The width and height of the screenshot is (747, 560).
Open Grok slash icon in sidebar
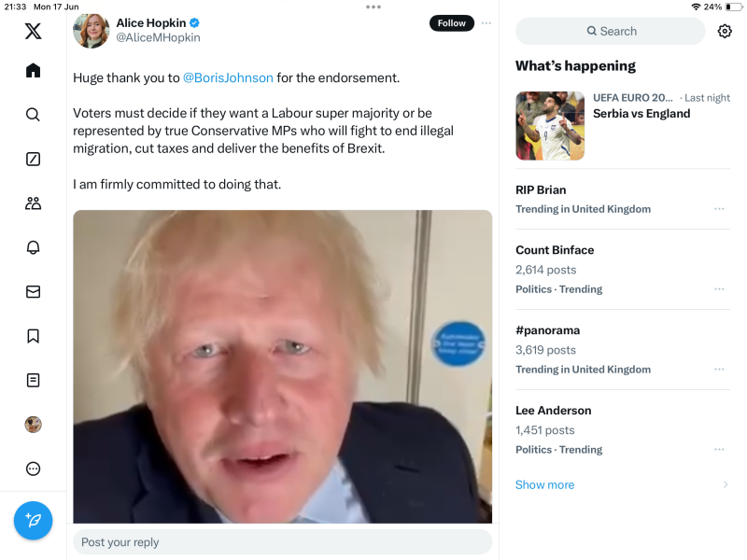[x=33, y=159]
